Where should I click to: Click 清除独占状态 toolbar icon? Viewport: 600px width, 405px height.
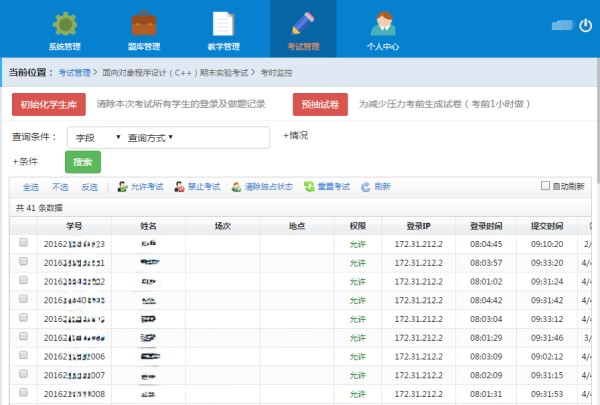[237, 187]
